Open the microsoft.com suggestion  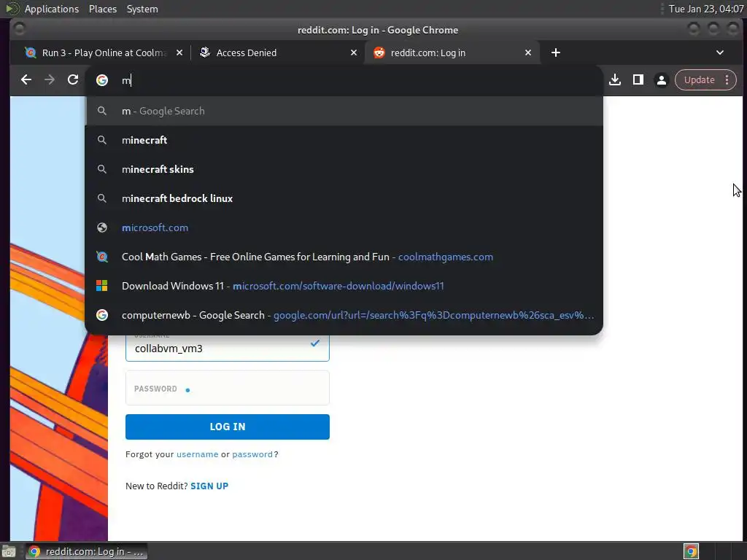(344, 227)
